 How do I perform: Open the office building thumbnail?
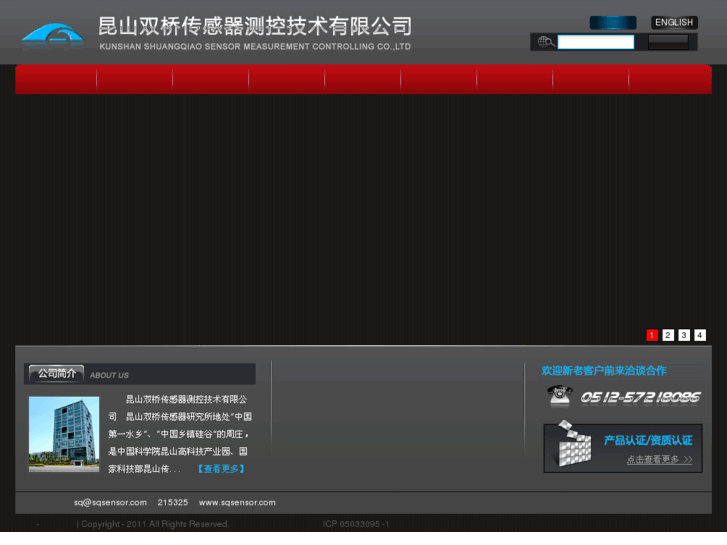[x=64, y=434]
